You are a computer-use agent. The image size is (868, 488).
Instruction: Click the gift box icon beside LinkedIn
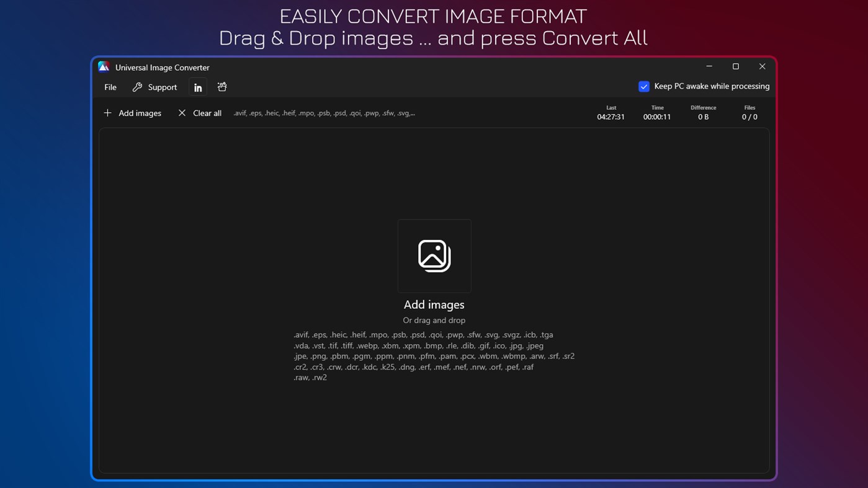click(221, 87)
